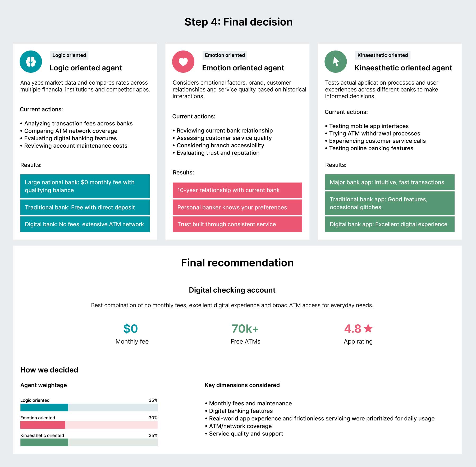Click the pink star rating icon
The width and height of the screenshot is (476, 467).
coord(368,329)
